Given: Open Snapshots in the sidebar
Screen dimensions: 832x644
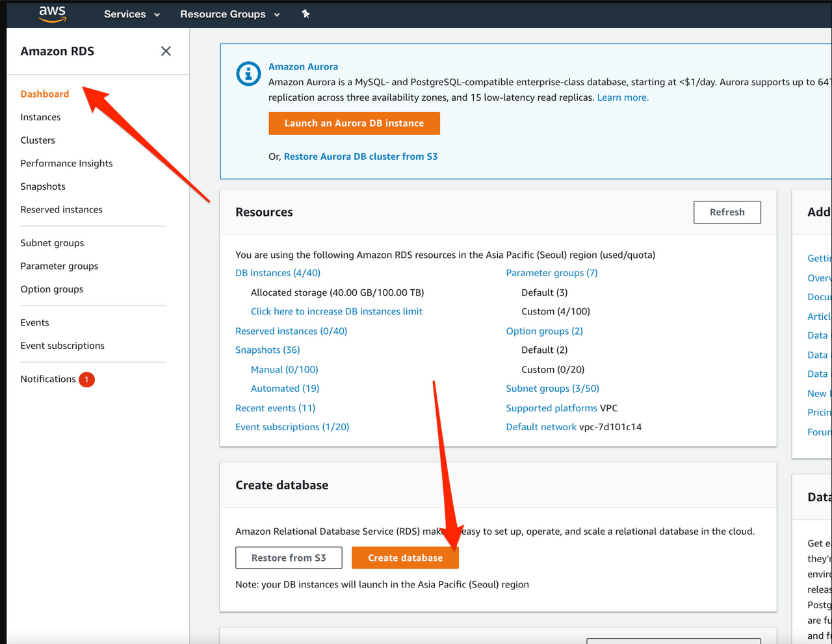Looking at the screenshot, I should tap(43, 187).
